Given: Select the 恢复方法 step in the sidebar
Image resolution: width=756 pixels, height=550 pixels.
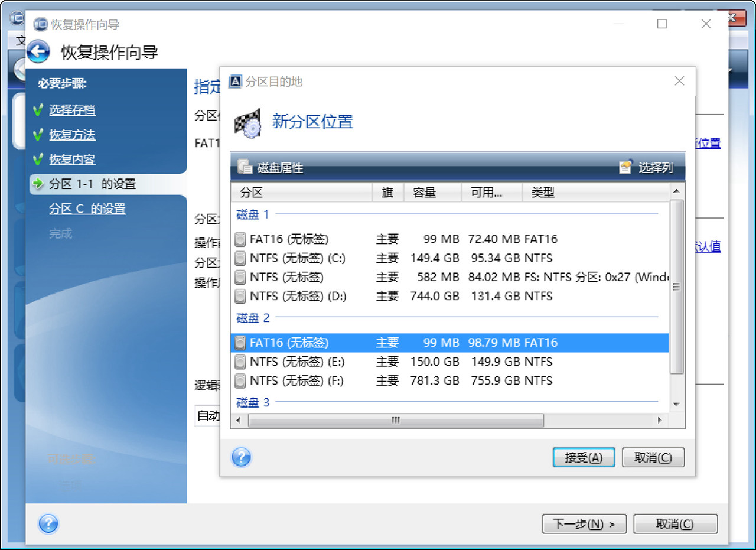Looking at the screenshot, I should click(x=72, y=134).
